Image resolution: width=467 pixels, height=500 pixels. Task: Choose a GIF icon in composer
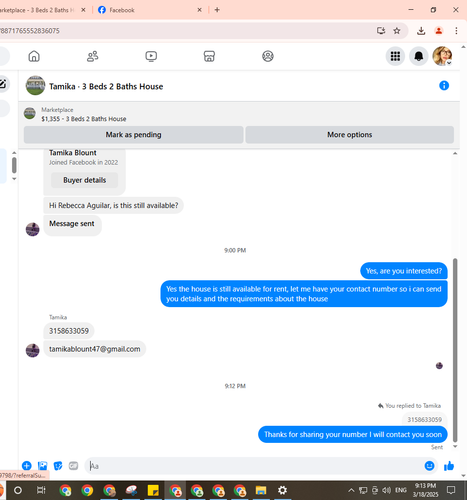[x=73, y=466]
